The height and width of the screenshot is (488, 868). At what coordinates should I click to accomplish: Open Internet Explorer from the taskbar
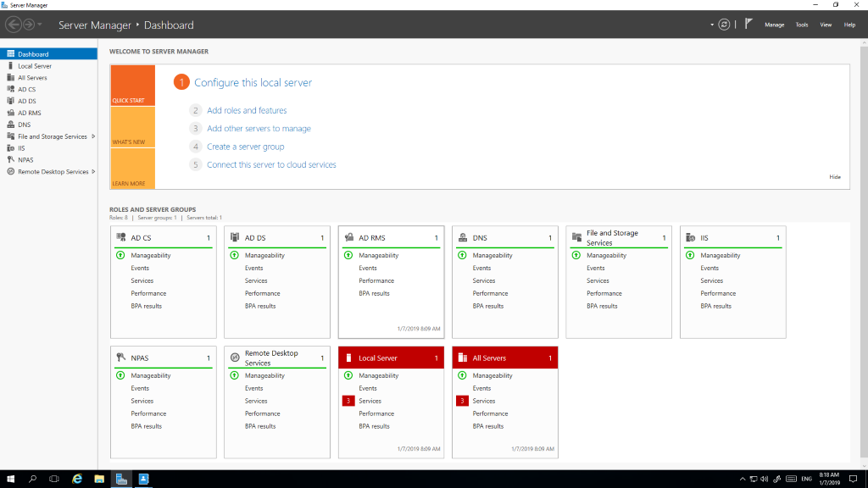77,479
